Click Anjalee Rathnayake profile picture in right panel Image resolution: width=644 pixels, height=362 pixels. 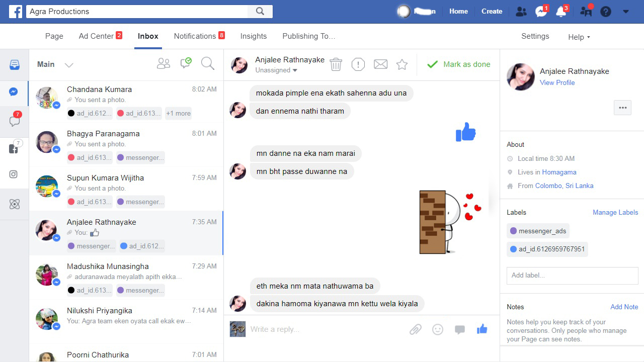(x=521, y=76)
